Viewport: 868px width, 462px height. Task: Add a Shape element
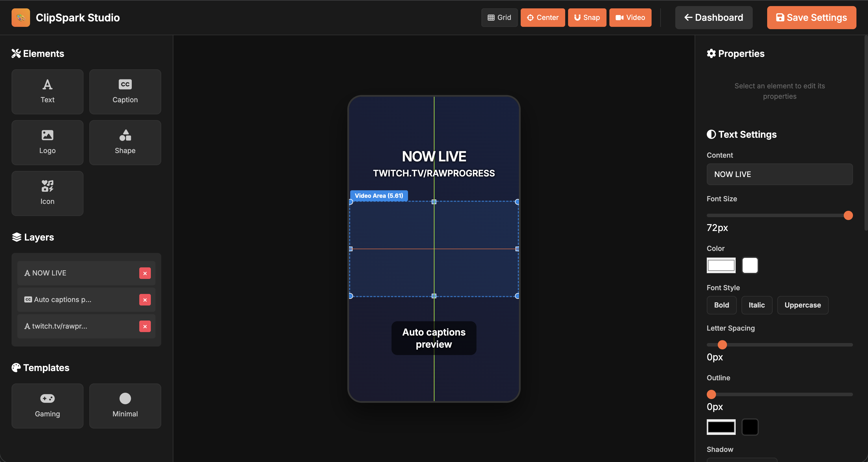tap(125, 142)
